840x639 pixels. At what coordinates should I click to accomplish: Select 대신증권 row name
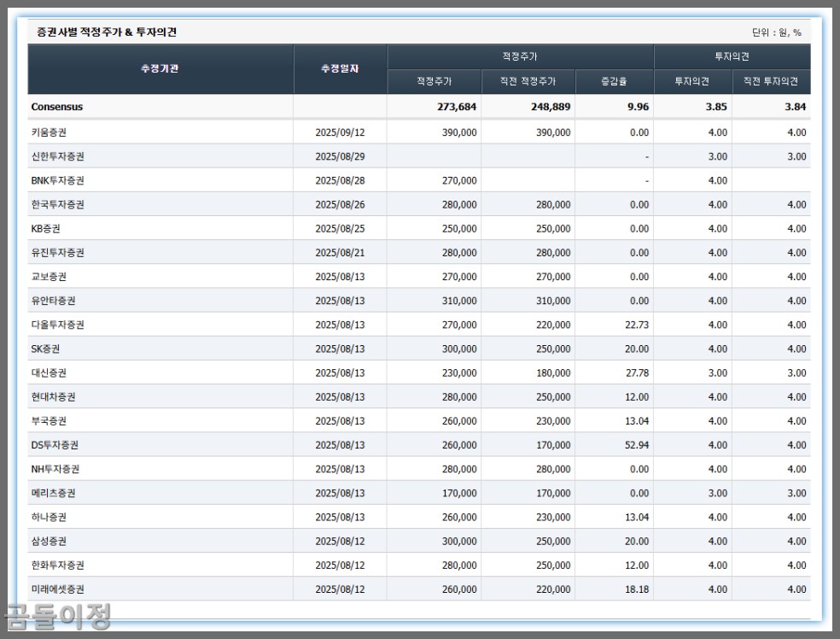tap(49, 373)
